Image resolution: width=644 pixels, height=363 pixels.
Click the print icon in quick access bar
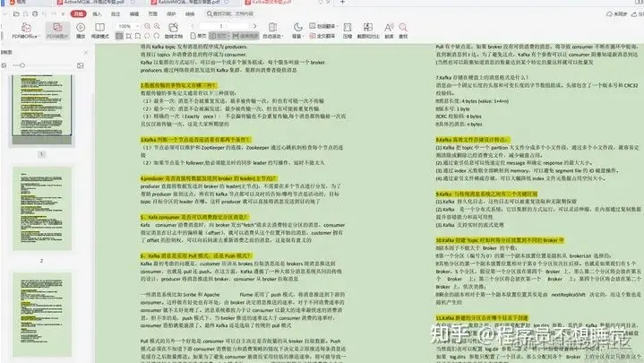tap(35, 13)
